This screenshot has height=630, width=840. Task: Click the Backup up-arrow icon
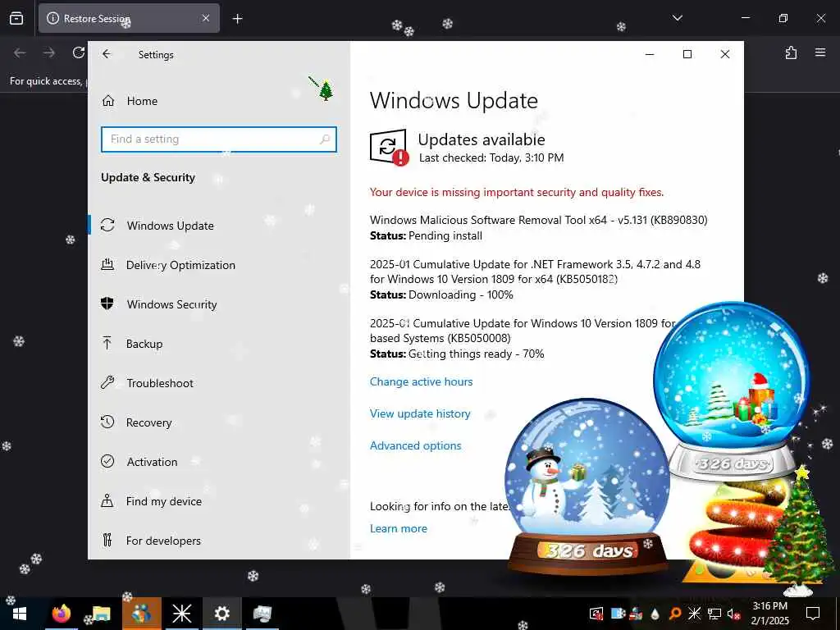107,343
